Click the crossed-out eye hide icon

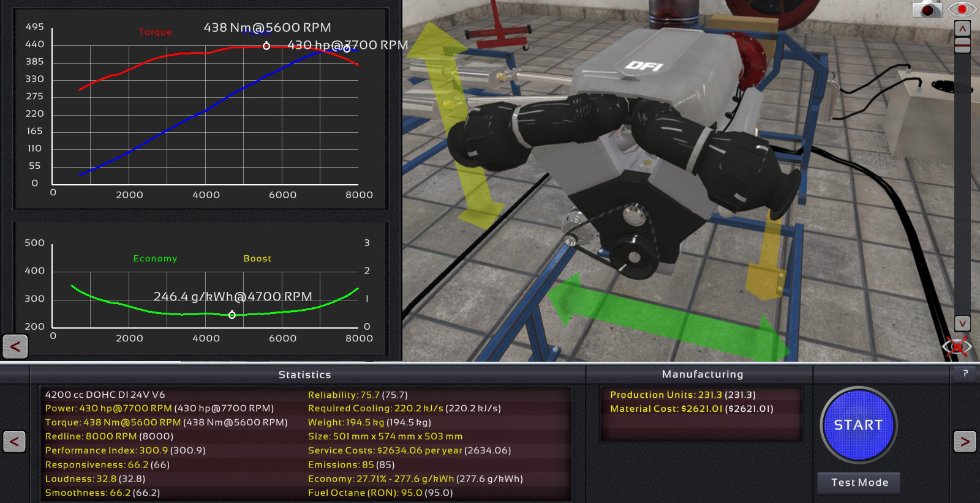pos(957,348)
